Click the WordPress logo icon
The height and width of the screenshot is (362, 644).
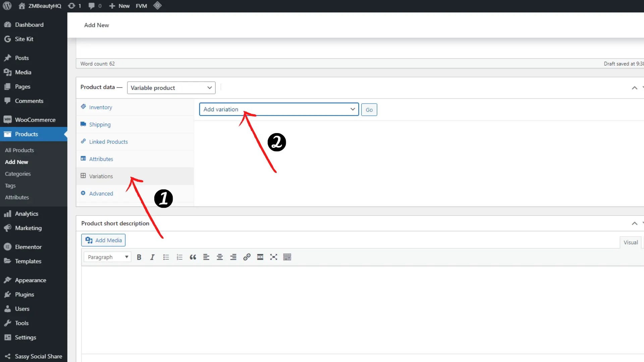[x=7, y=6]
